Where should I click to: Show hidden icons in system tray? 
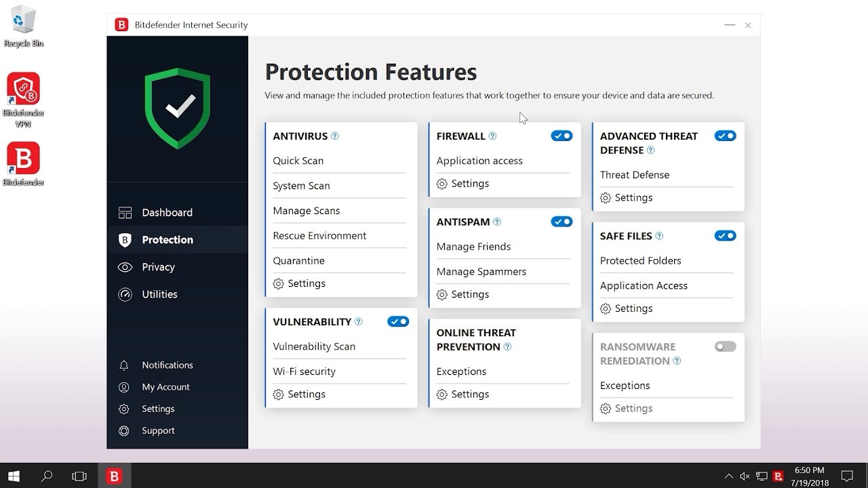click(729, 476)
